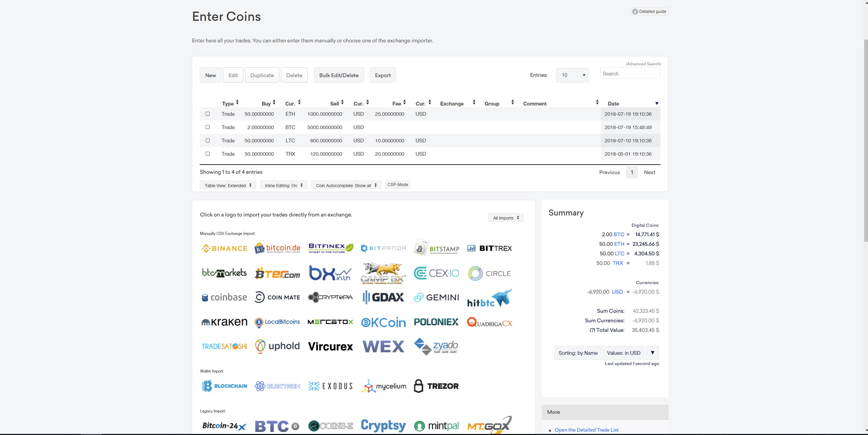Go to the Previous page
Screen dimensions: 868x435
point(609,172)
